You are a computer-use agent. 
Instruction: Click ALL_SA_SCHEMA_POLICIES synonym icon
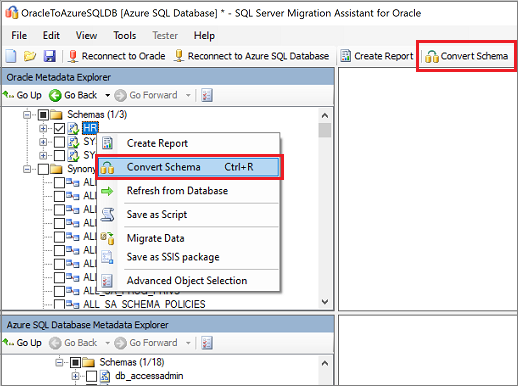(x=73, y=304)
